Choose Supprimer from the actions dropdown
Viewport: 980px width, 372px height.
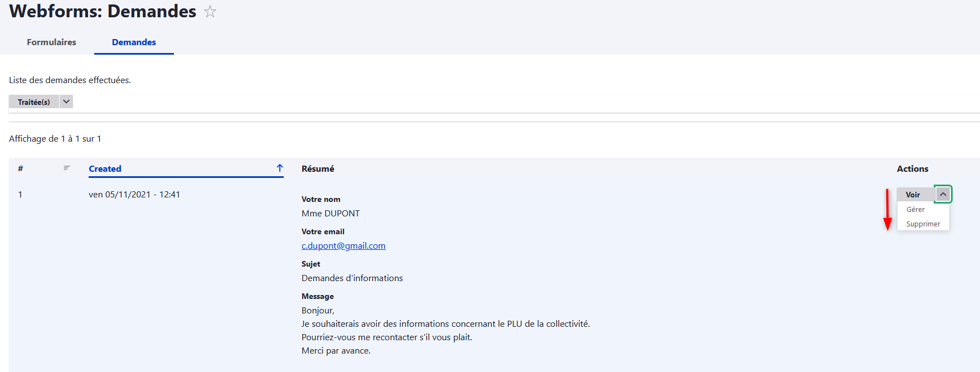(x=923, y=224)
